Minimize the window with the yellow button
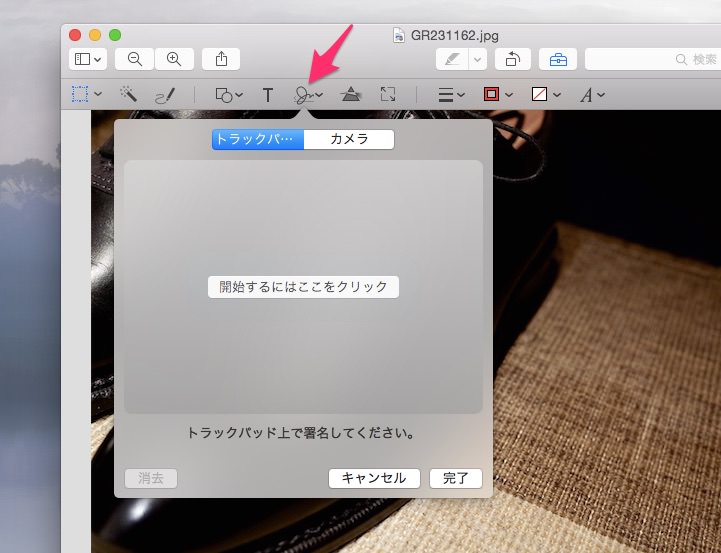The image size is (721, 553). 95,35
